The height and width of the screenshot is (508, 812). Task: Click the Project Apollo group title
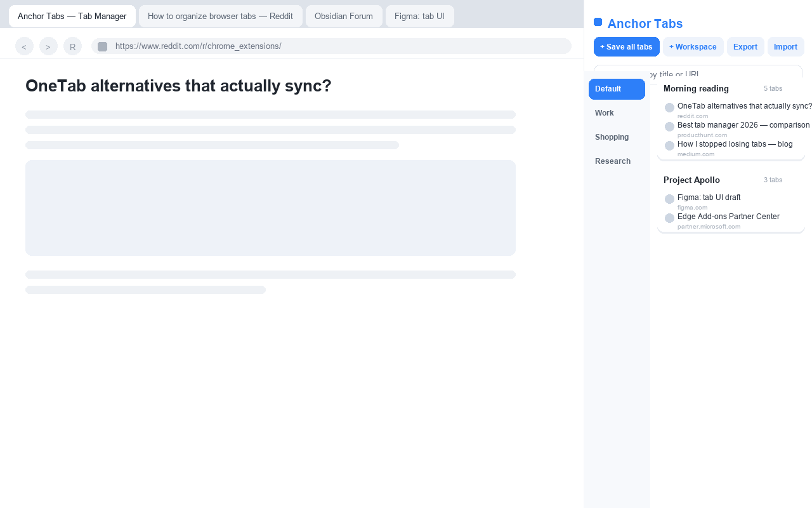pyautogui.click(x=691, y=180)
